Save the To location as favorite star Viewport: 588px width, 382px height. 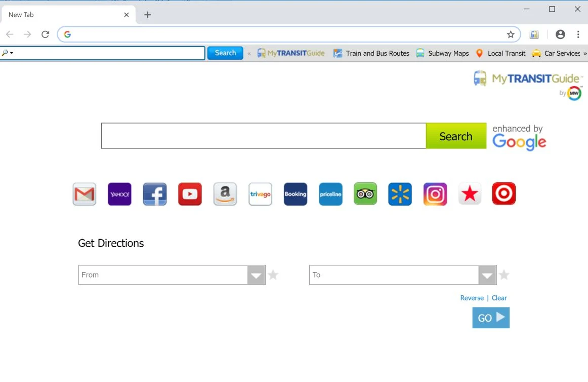[505, 275]
